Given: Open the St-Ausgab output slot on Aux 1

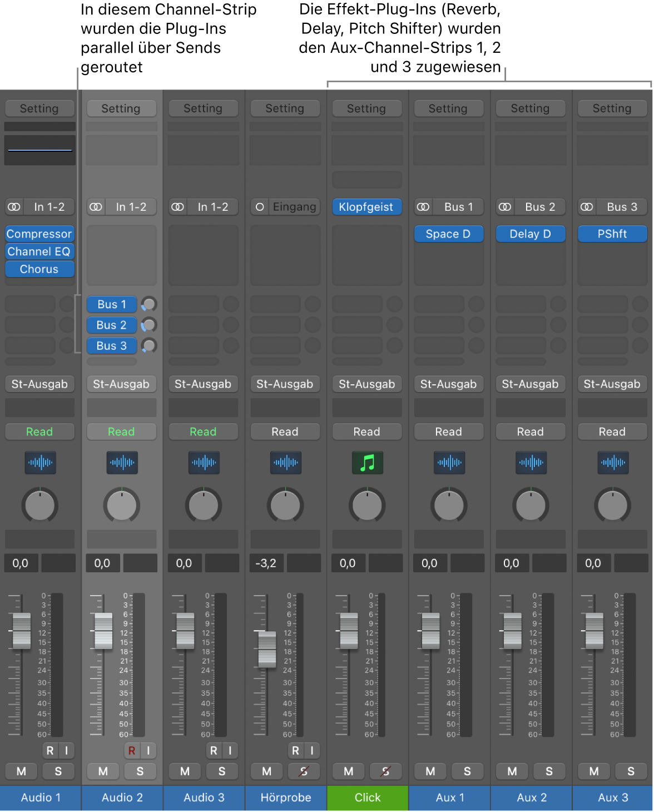Looking at the screenshot, I should pyautogui.click(x=449, y=384).
